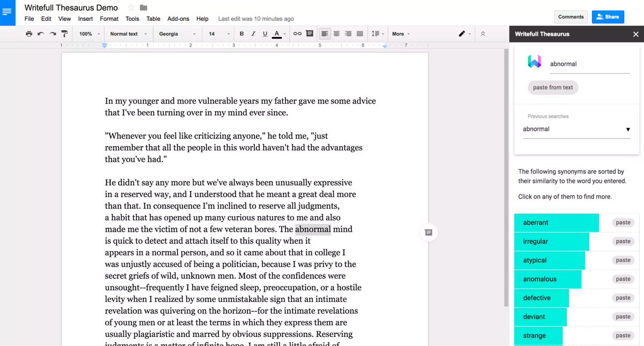Image resolution: width=644 pixels, height=346 pixels.
Task: Click the highlighted word abnormal in the document
Action: tap(313, 230)
